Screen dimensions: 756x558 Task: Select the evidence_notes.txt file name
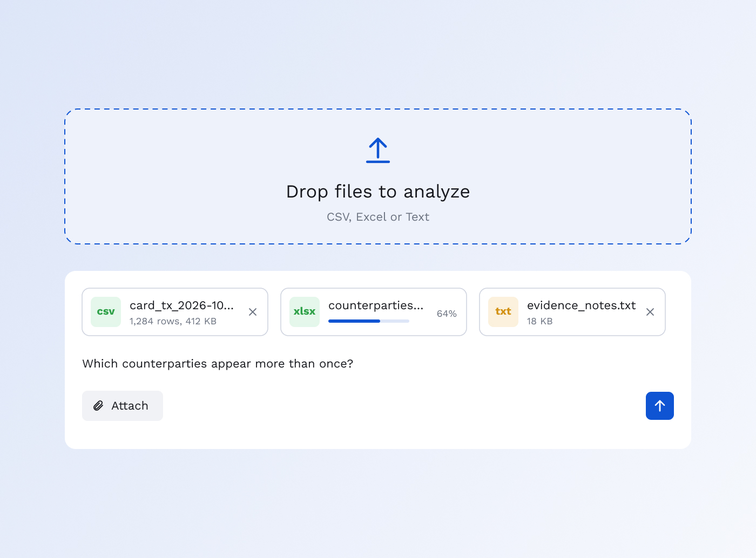[582, 305]
